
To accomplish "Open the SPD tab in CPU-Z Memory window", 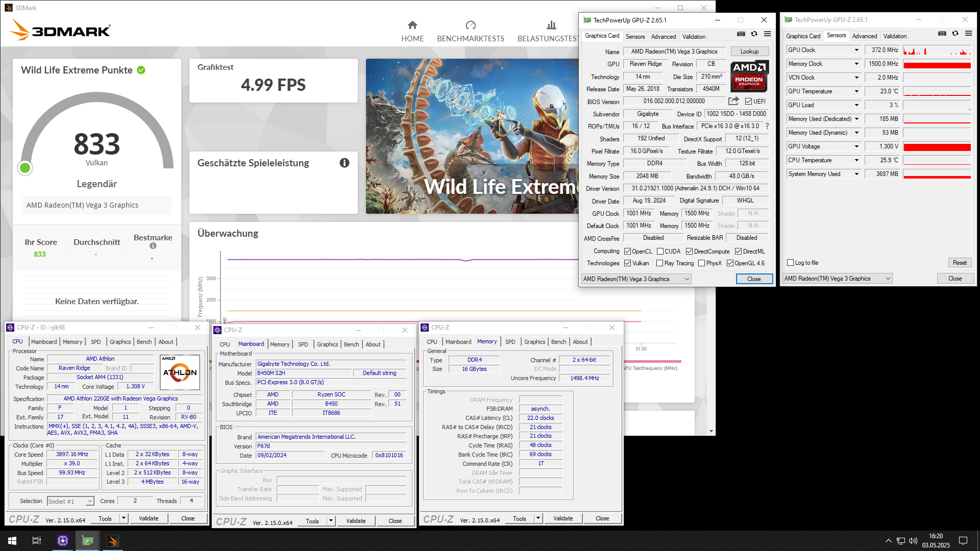I will click(x=510, y=342).
